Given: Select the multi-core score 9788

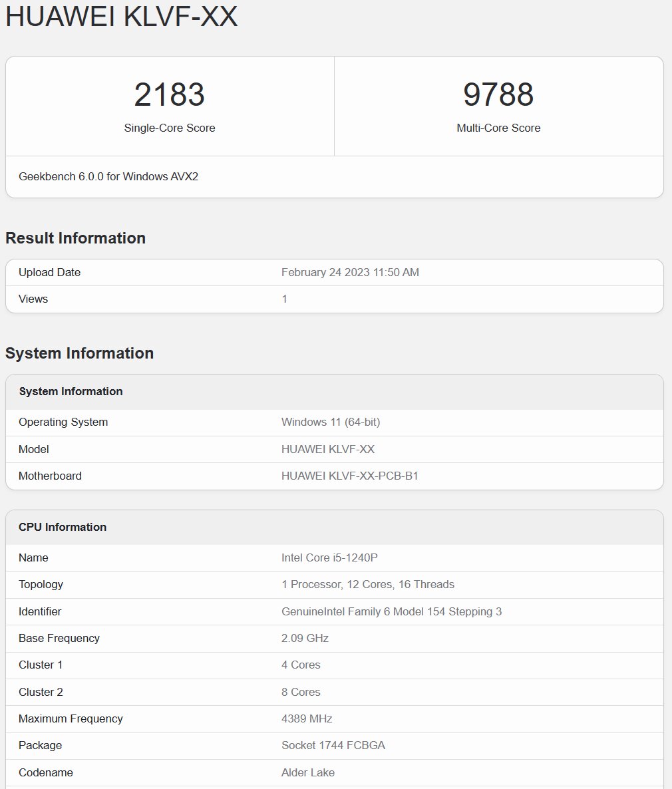Looking at the screenshot, I should click(498, 94).
